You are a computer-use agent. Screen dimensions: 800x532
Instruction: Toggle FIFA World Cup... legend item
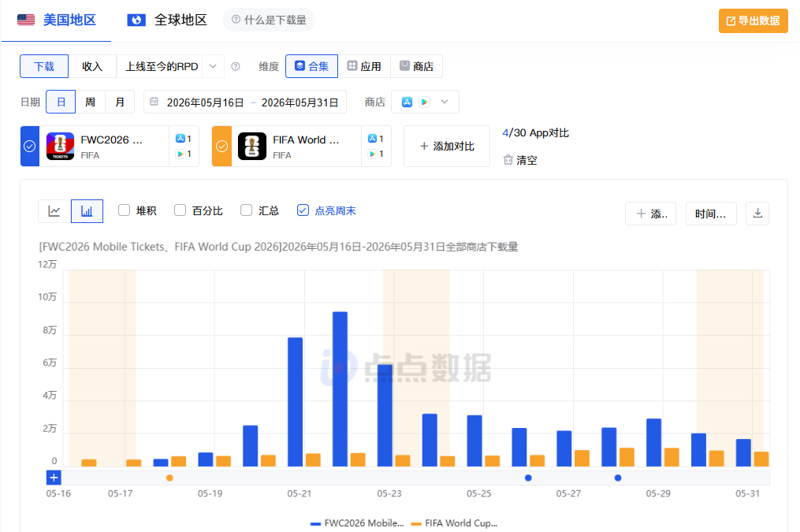pyautogui.click(x=454, y=523)
